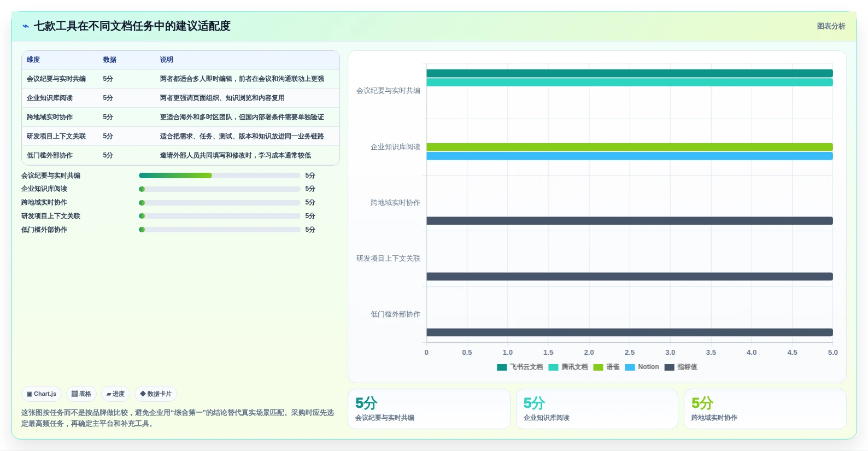Open the 会议纪要与实时共编 5分 data card
The image size is (868, 451).
point(429,409)
